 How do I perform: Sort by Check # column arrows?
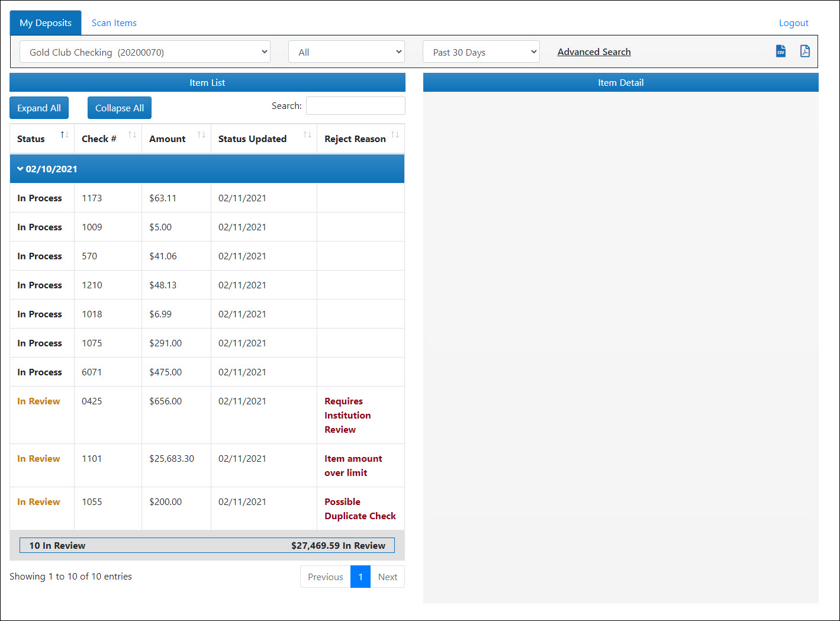point(132,136)
